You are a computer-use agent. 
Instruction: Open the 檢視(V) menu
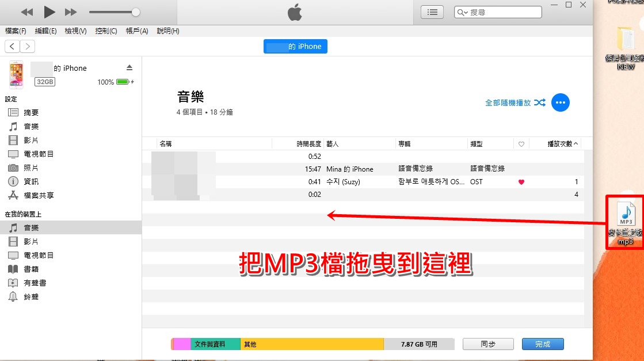click(x=75, y=31)
